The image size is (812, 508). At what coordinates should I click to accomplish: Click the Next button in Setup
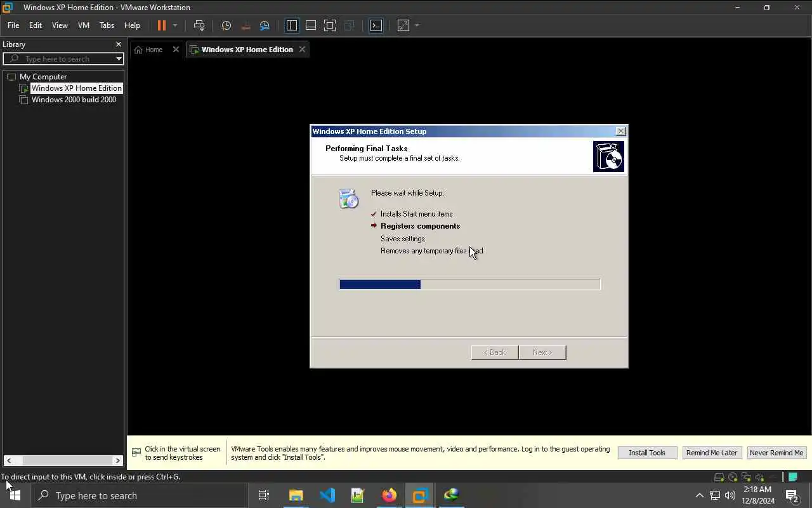(x=542, y=352)
